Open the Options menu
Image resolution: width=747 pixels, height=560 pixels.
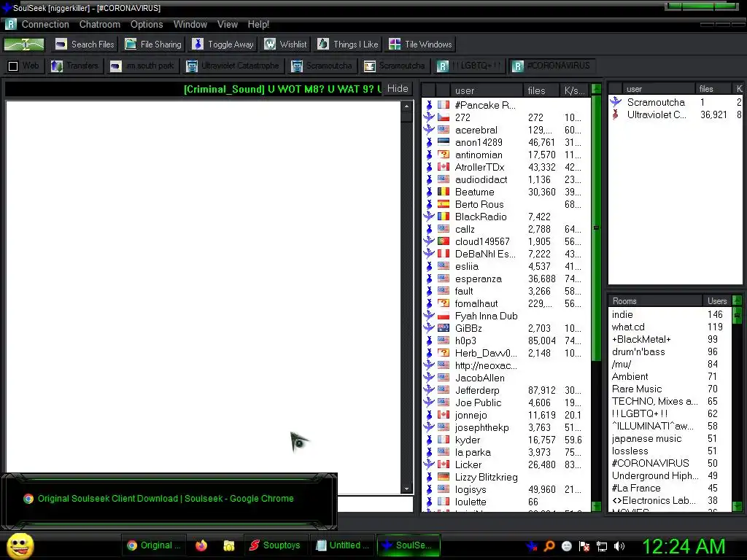(147, 24)
